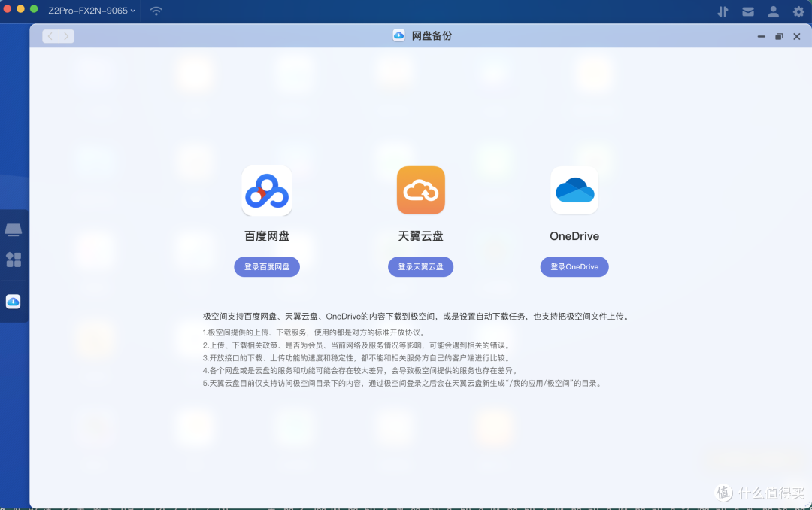Click the OneDrive cloud logo icon
Screen dimensions: 812x510
tap(574, 190)
